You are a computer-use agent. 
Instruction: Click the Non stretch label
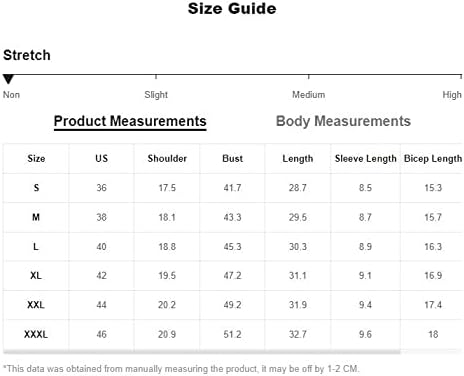pos(11,95)
